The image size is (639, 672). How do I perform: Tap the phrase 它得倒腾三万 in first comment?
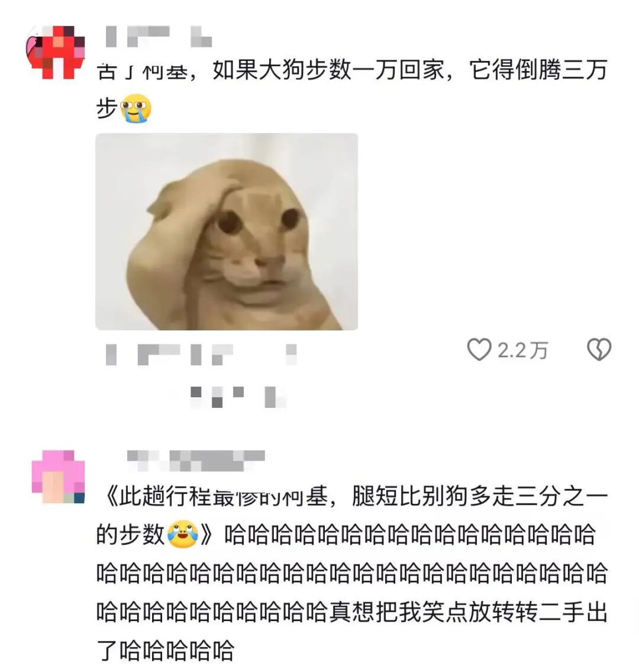point(538,70)
